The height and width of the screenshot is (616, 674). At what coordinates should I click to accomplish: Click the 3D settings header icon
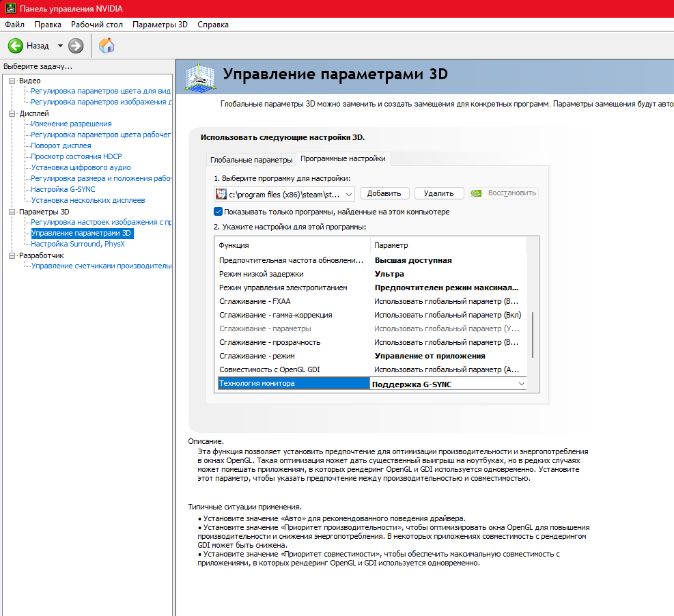click(x=199, y=76)
